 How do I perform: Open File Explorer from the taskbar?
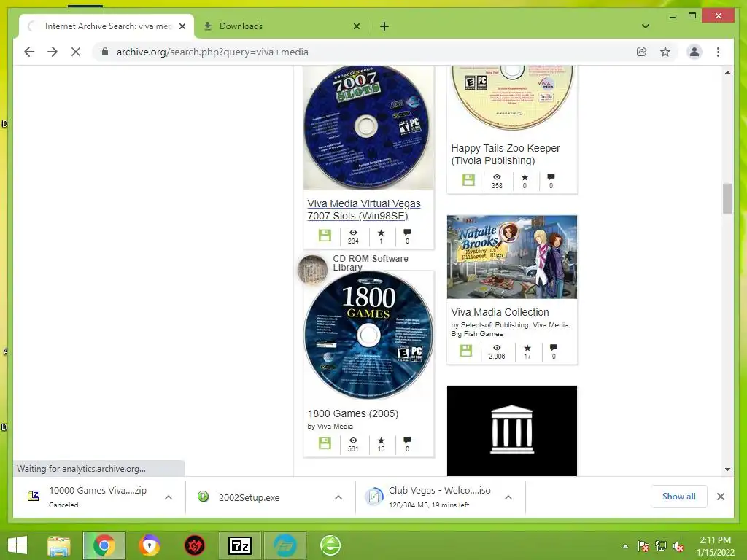[59, 545]
